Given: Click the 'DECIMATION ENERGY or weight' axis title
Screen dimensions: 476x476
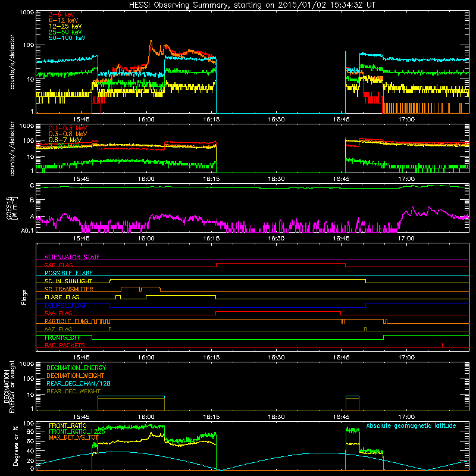Looking at the screenshot, I should [9, 386].
